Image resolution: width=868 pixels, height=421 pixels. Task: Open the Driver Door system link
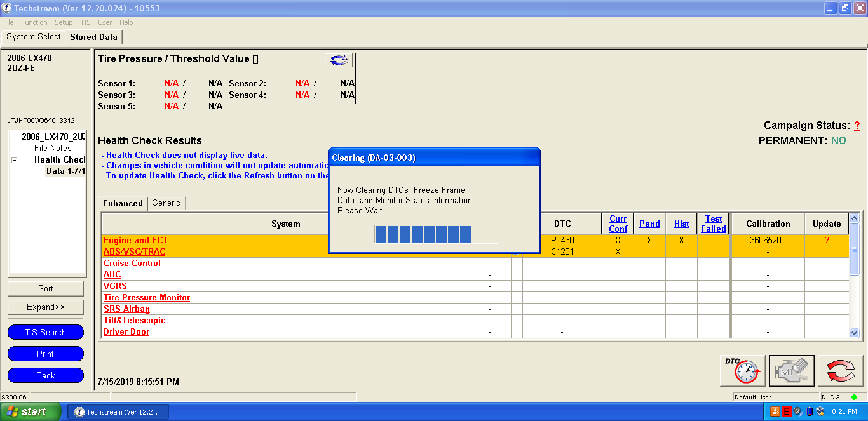(126, 332)
